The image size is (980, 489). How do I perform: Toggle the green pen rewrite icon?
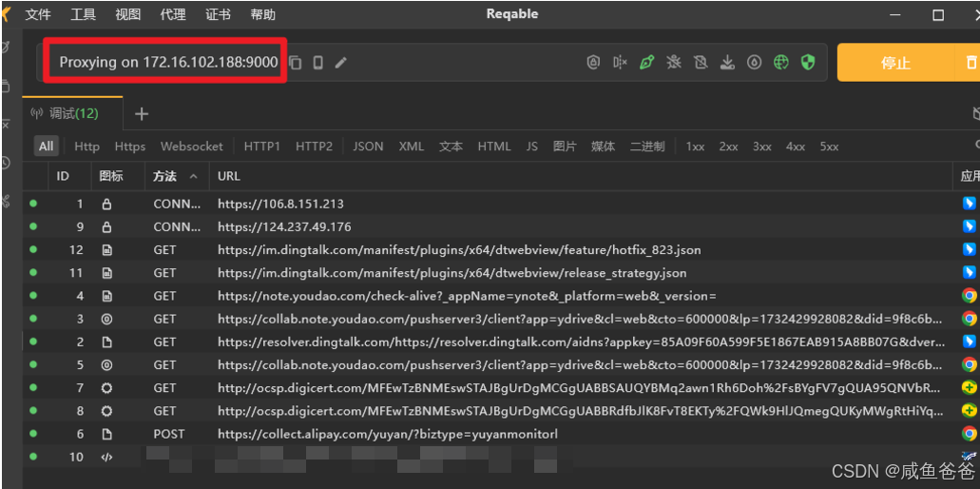647,62
